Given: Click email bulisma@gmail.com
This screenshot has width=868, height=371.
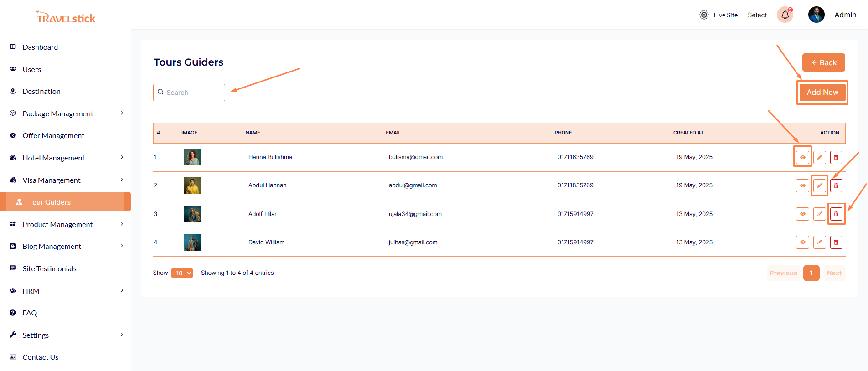Looking at the screenshot, I should coord(416,157).
